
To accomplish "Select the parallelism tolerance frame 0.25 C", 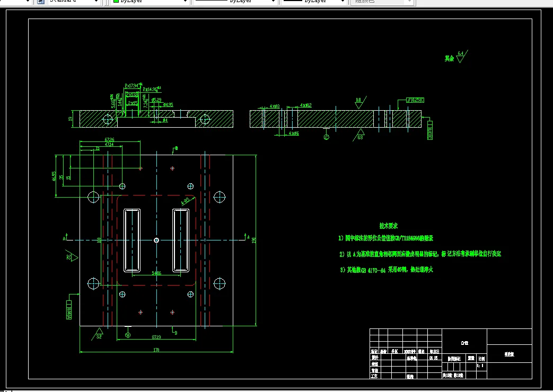I will [x=415, y=100].
